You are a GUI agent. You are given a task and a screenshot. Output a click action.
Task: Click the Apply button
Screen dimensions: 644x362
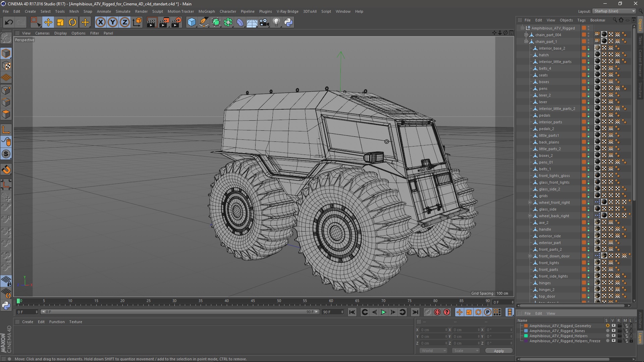pyautogui.click(x=499, y=351)
